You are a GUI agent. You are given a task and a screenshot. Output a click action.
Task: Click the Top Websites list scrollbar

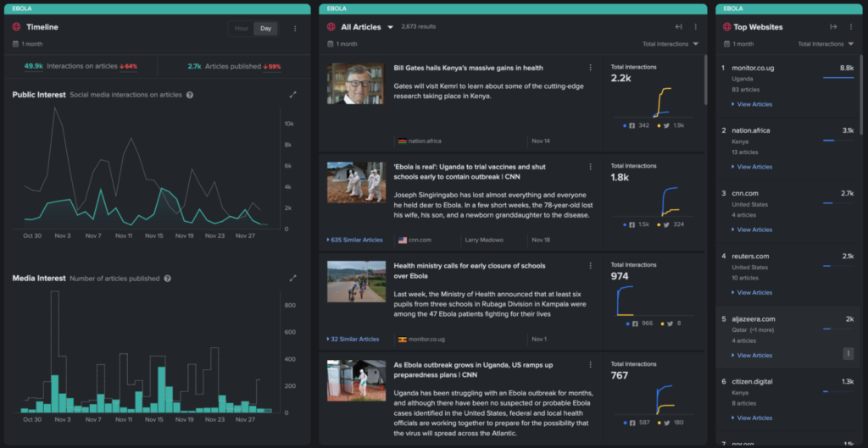(x=860, y=94)
